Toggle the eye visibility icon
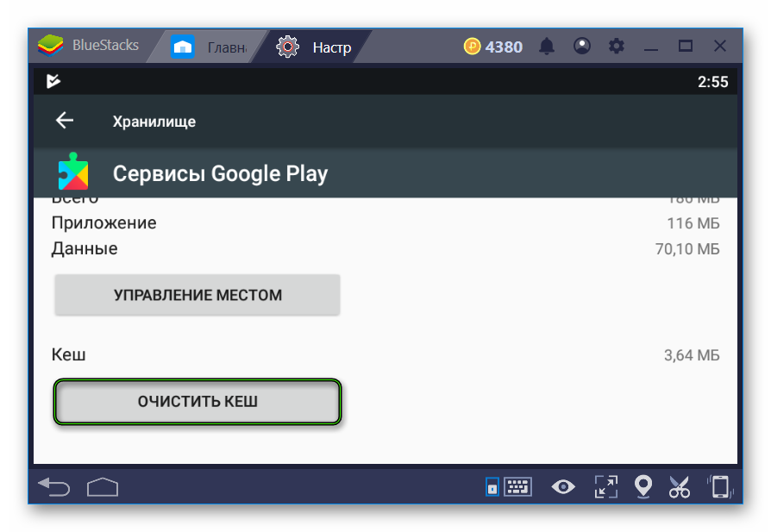771x532 pixels. pos(563,487)
